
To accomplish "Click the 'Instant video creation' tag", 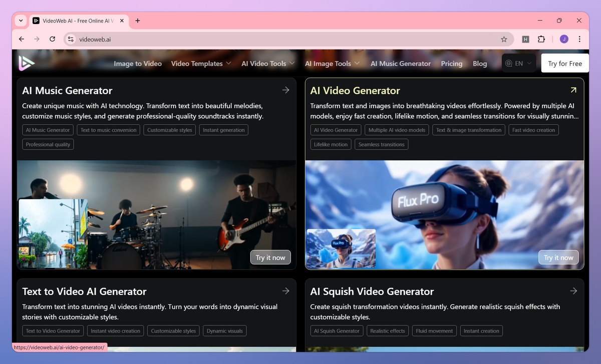I will pos(116,331).
